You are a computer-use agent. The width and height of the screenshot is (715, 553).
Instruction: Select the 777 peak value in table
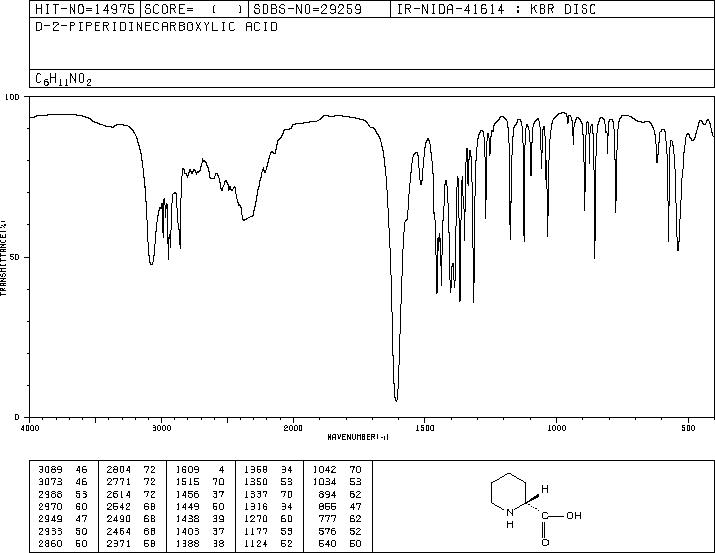(327, 519)
